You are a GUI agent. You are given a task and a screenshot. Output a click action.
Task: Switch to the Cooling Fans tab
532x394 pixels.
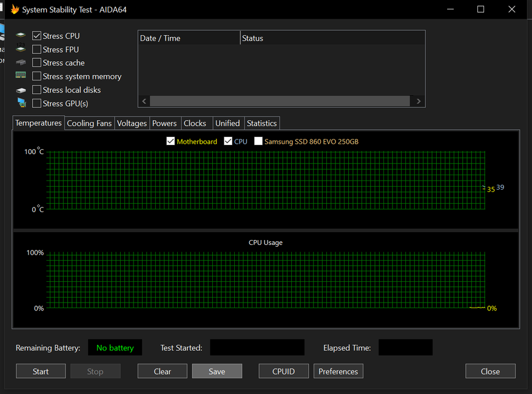pyautogui.click(x=89, y=123)
